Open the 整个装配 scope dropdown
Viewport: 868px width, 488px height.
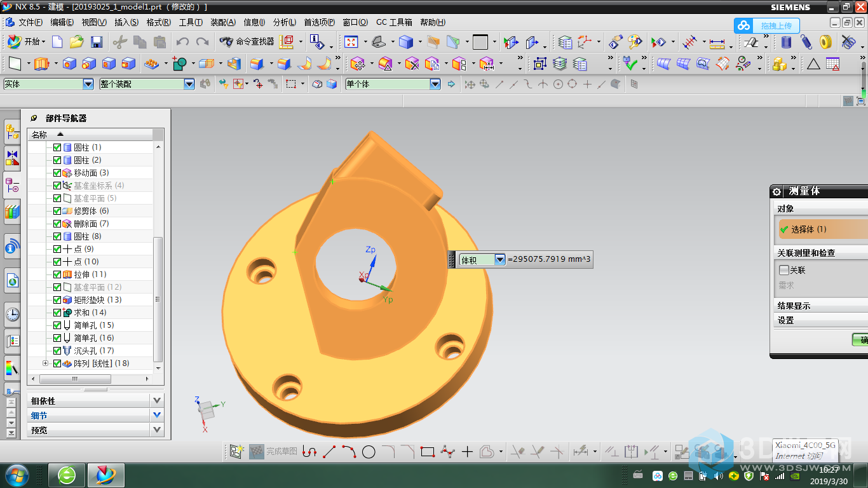(189, 84)
